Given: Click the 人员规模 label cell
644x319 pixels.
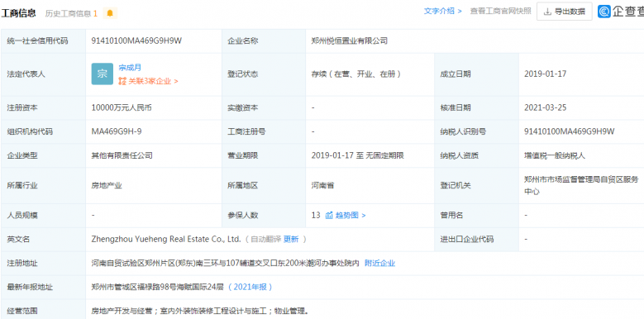Looking at the screenshot, I should (43, 215).
